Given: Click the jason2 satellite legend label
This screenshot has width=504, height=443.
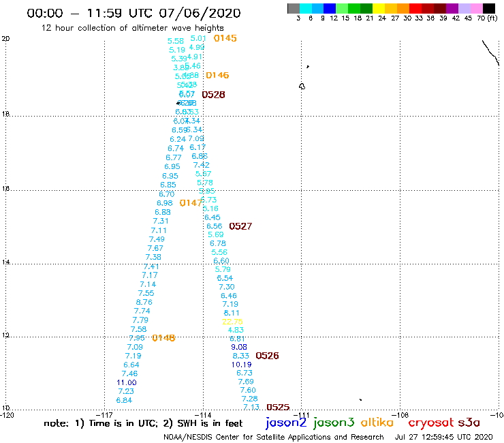Looking at the screenshot, I should pos(286,423).
